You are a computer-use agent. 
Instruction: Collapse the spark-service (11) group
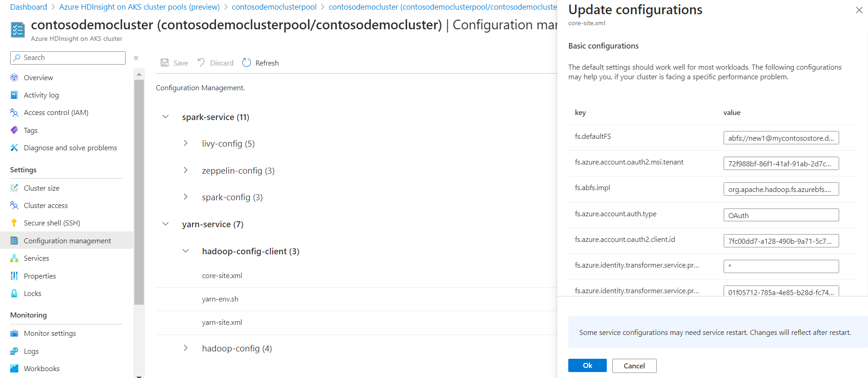tap(165, 117)
